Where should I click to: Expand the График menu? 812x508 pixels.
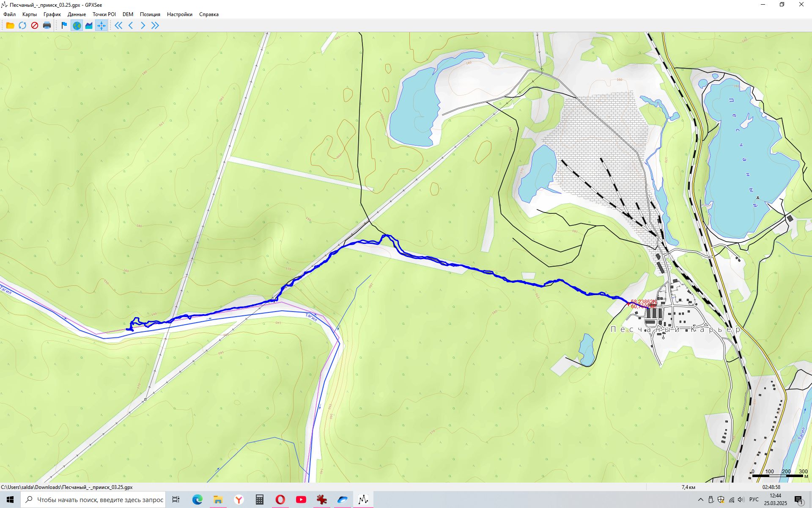coord(52,14)
